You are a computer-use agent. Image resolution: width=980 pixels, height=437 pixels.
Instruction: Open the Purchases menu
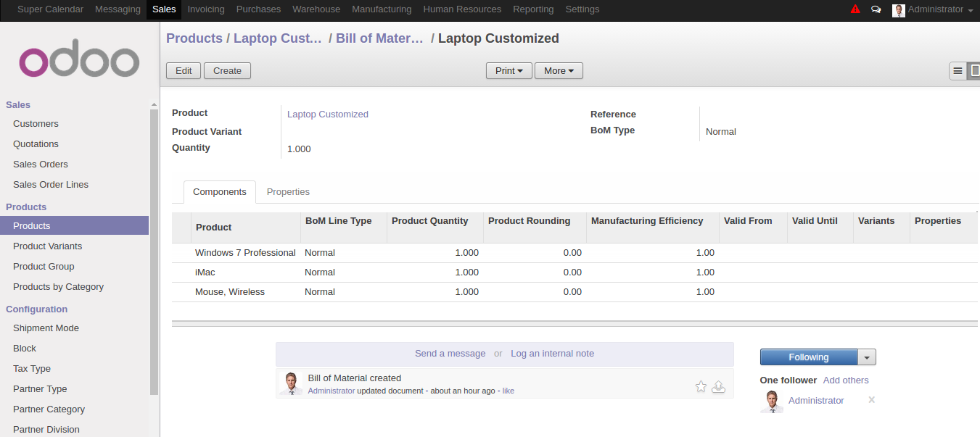[x=258, y=9]
